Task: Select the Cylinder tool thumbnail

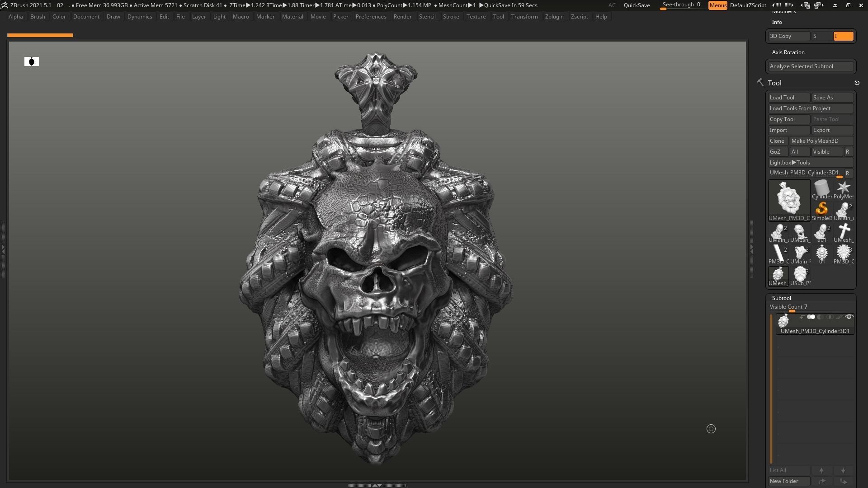Action: click(x=821, y=189)
